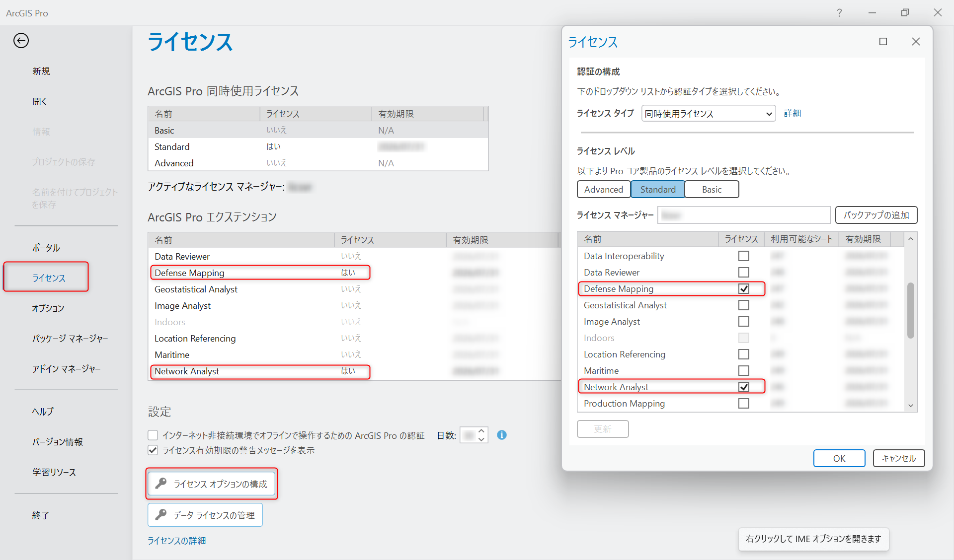The image size is (954, 560).
Task: Check the Data Interoperability license checkbox
Action: [743, 256]
